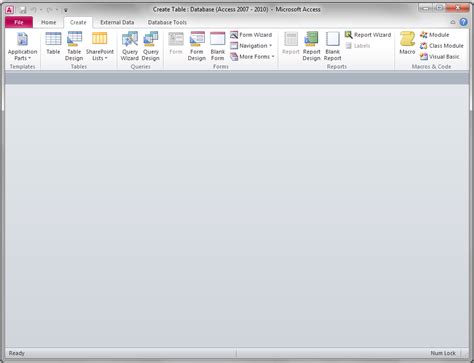This screenshot has height=363, width=474.
Task: Create a Blank Form
Action: (218, 46)
